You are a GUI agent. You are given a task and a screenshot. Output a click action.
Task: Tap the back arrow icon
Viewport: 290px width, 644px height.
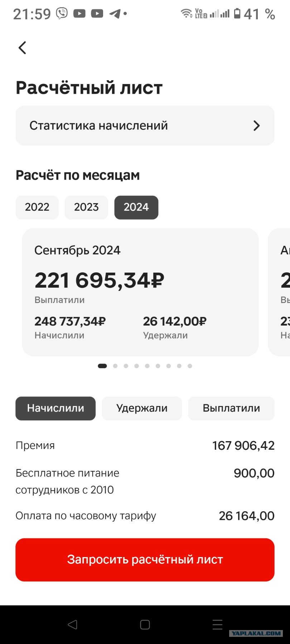click(x=22, y=48)
